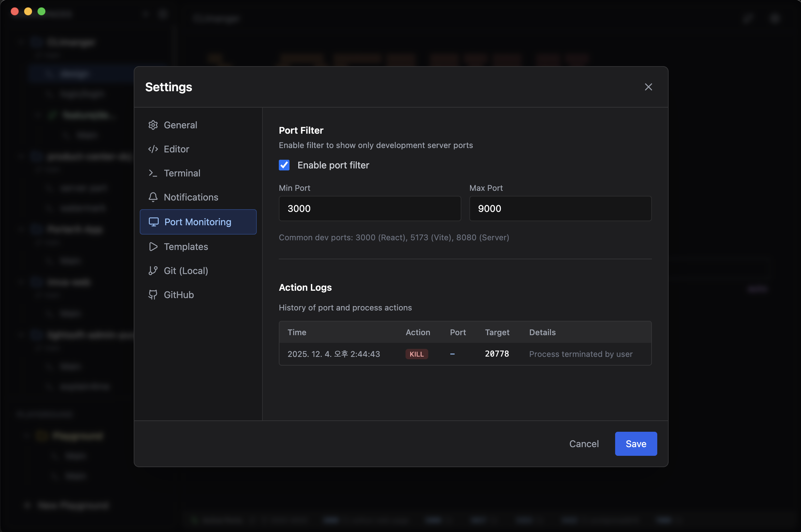
Task: Select the Templates settings section
Action: coord(186,247)
